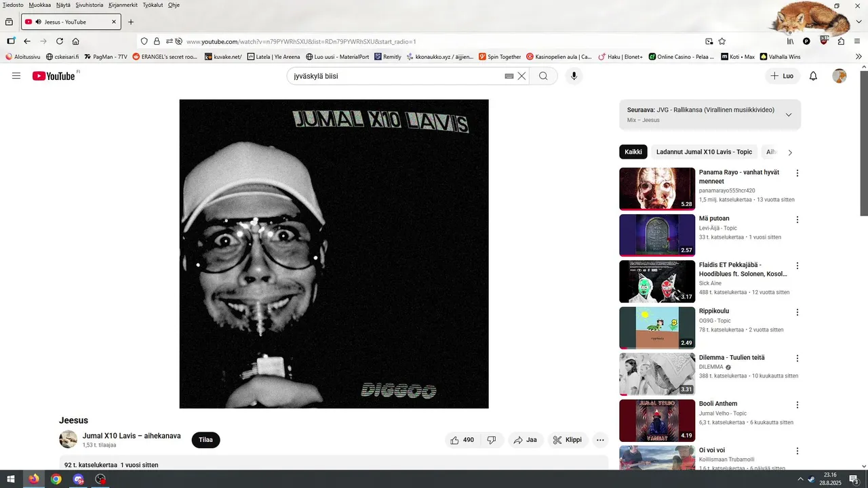The image size is (868, 488).
Task: Open Chrome from the taskbar
Action: coord(56,479)
